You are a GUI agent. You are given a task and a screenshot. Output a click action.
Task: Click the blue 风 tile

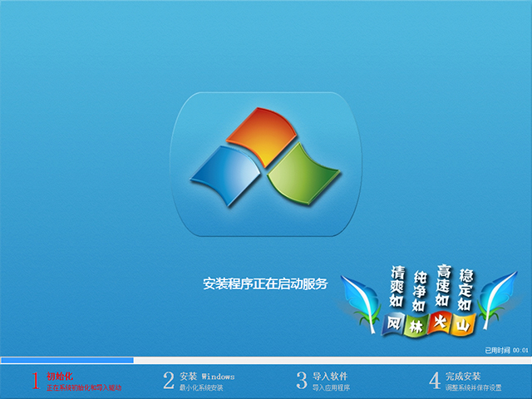click(x=393, y=323)
